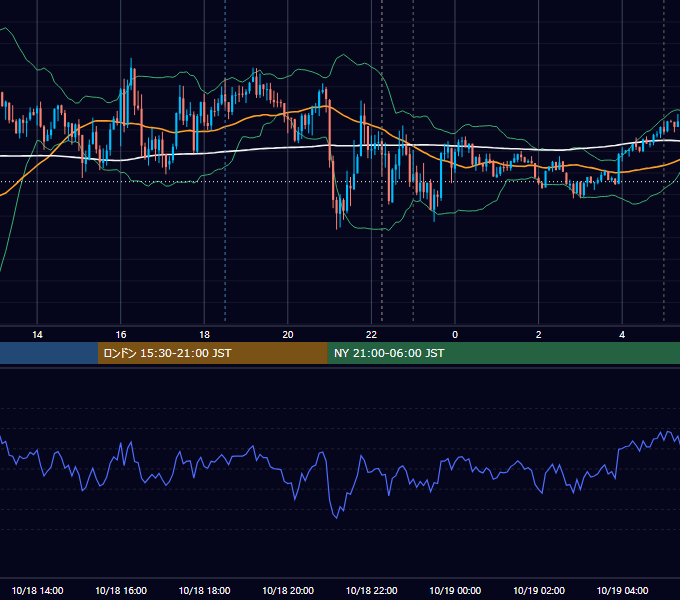Viewport: 680px width, 600px height.
Task: Click the 10/19 02:00 date label
Action: pyautogui.click(x=539, y=590)
